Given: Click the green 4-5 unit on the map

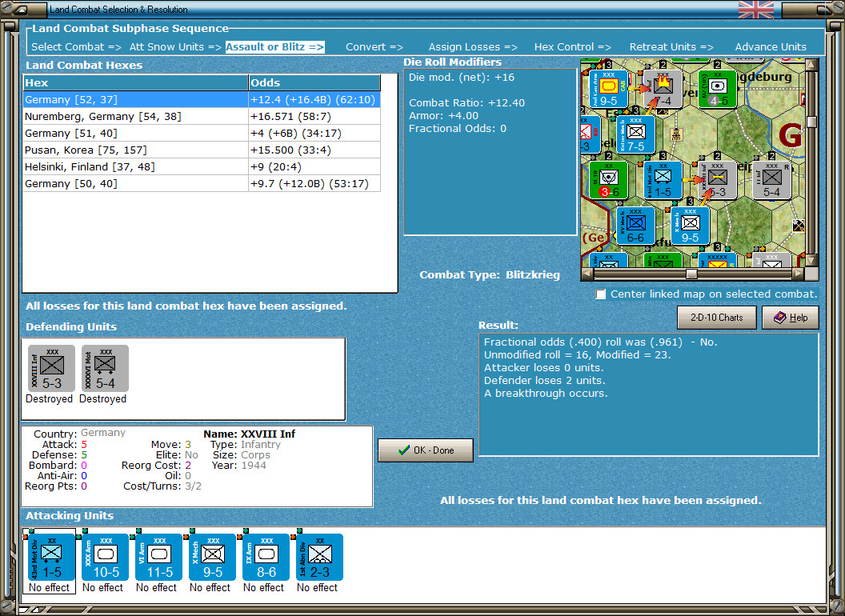Looking at the screenshot, I should (x=717, y=89).
